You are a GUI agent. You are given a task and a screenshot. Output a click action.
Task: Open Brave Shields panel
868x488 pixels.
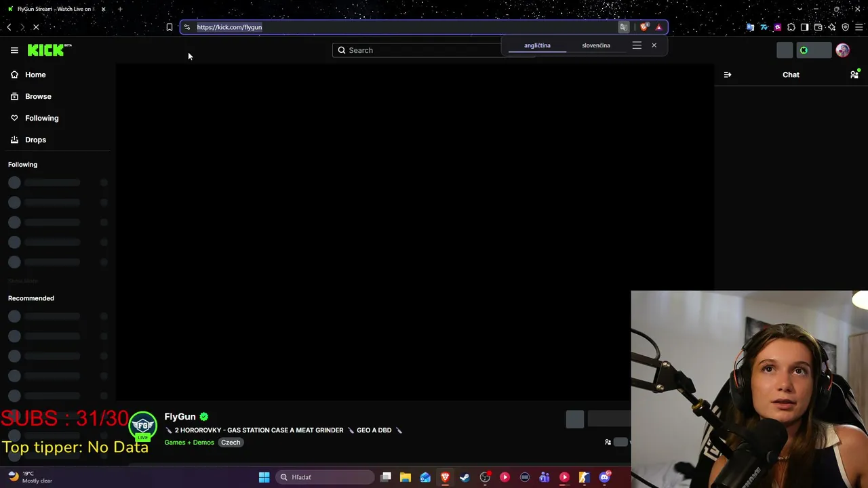[644, 27]
